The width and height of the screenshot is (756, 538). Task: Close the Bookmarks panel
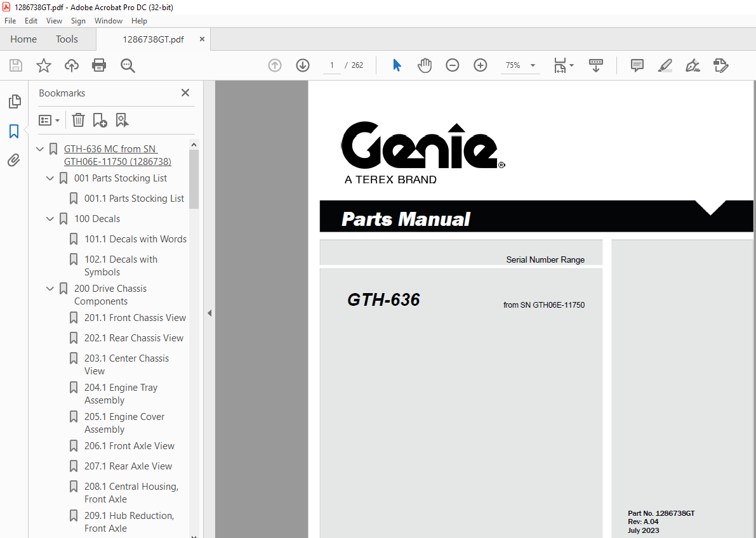[185, 93]
